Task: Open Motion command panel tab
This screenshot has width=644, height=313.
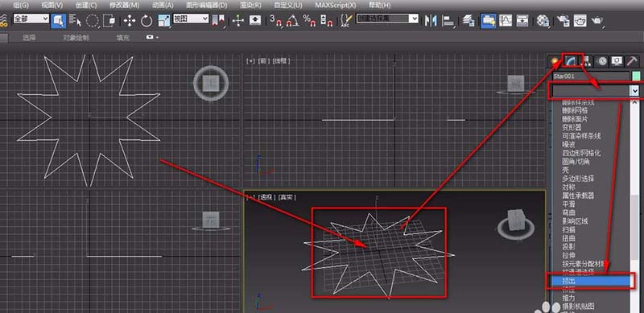Action: click(601, 61)
